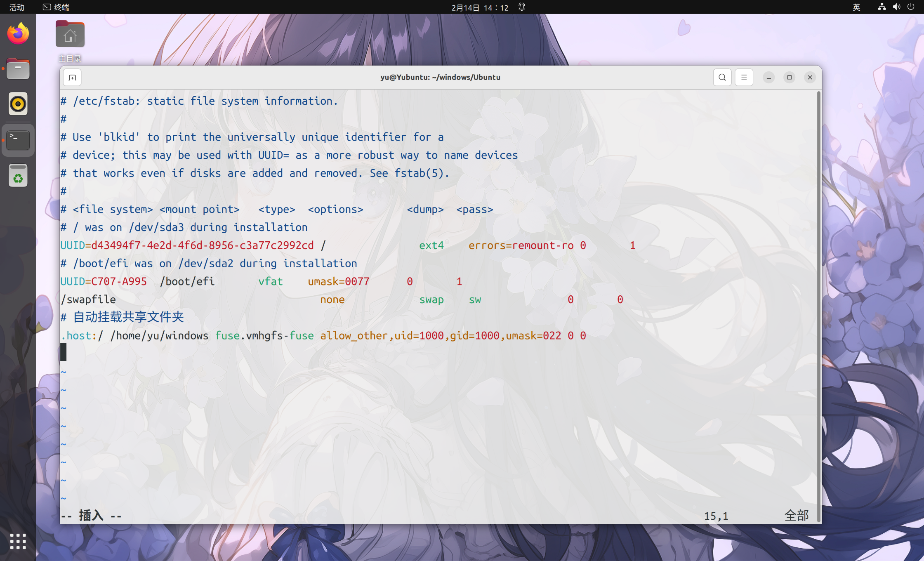Show applications grid button
924x561 pixels.
tap(18, 541)
